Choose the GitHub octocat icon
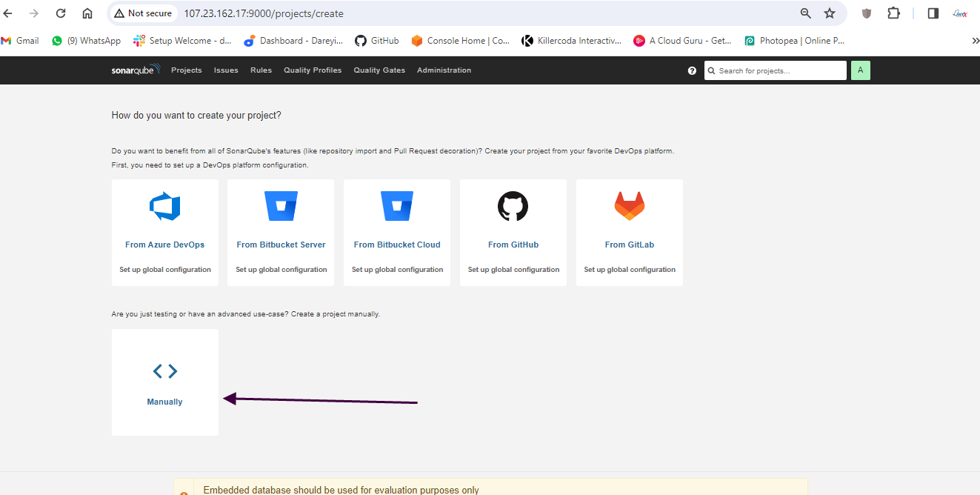The image size is (980, 495). point(513,206)
